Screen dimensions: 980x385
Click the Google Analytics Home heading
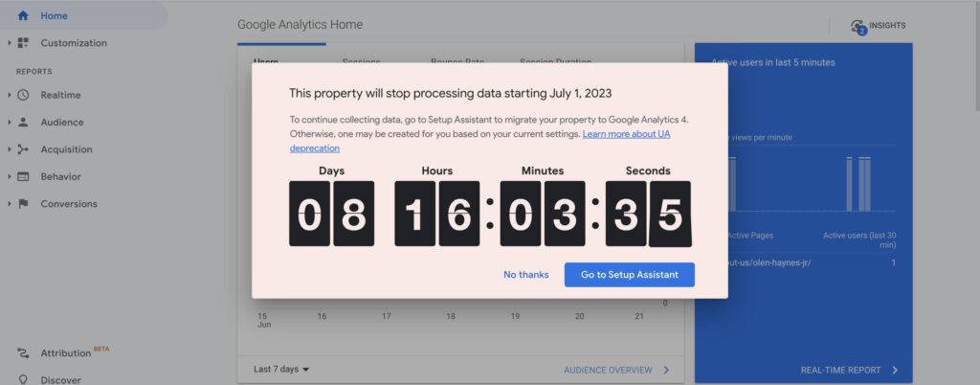300,24
